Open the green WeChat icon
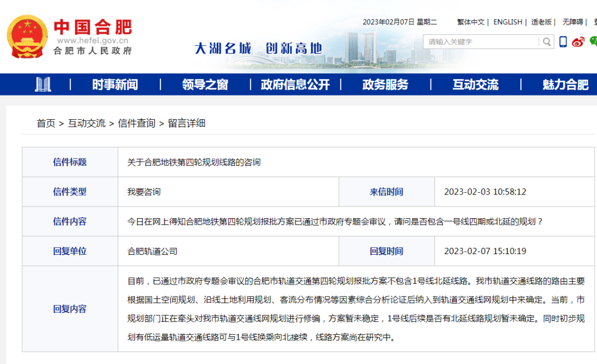 click(x=593, y=41)
